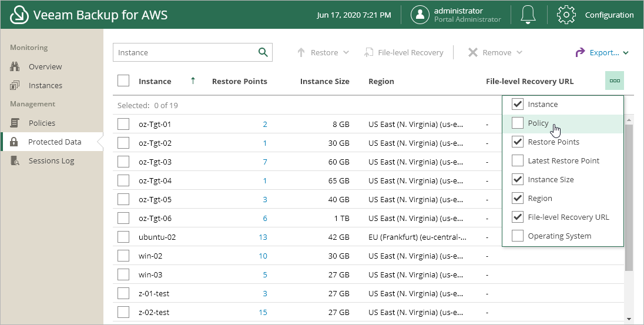The image size is (644, 325).
Task: Open restore points link 7 for oz-Tgt-03
Action: (x=265, y=162)
